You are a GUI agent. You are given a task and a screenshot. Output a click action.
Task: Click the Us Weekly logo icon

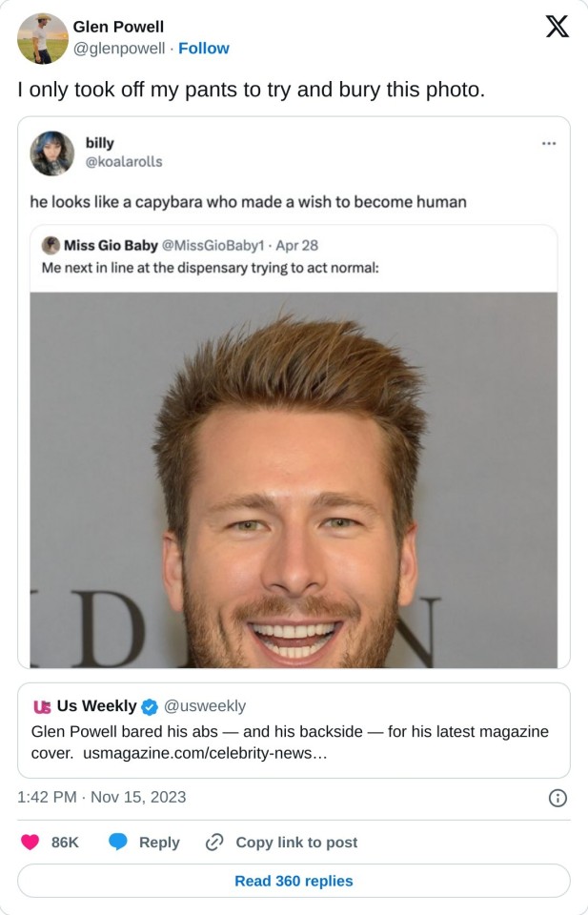point(42,706)
